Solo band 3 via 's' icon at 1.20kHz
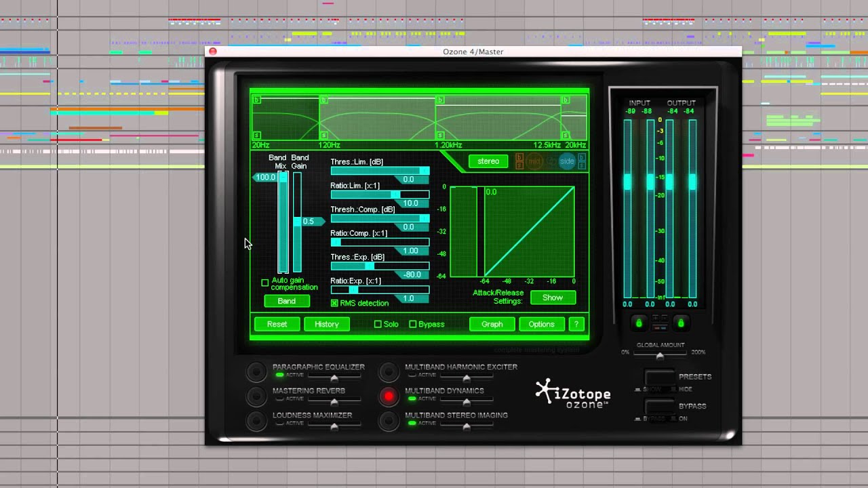 click(441, 136)
